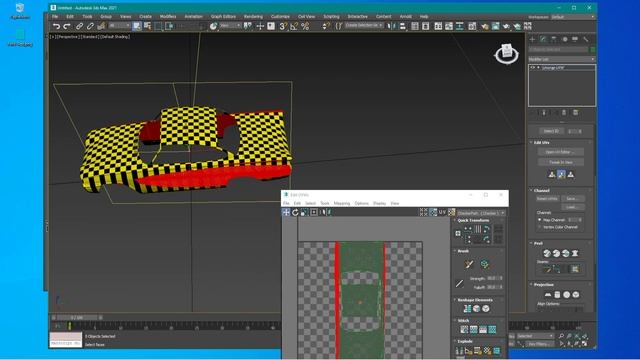The image size is (640, 360).
Task: Click the Tweak In View button
Action: coord(560,162)
